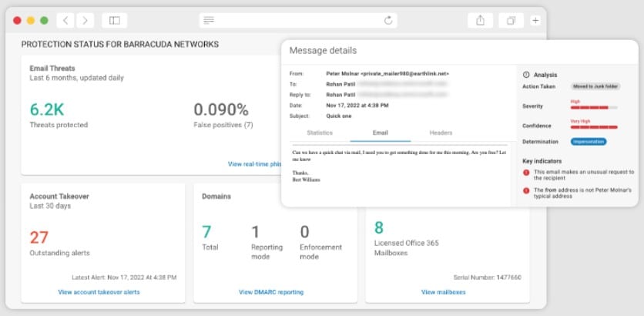Reload the page with the refresh icon
644x316 pixels.
coord(388,21)
